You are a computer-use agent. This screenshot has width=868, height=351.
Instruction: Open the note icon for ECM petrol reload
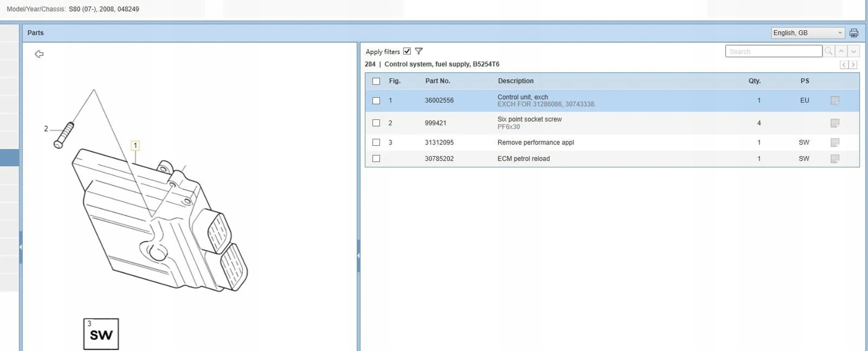click(x=835, y=159)
